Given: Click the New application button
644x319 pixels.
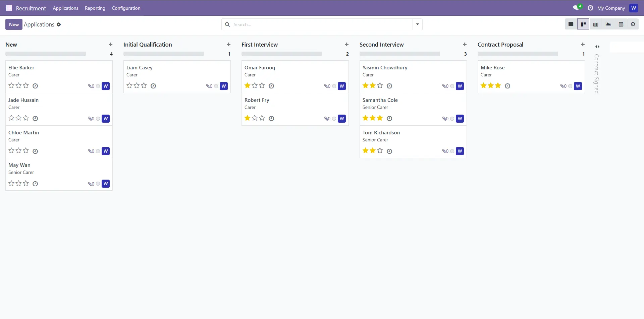Looking at the screenshot, I should click(14, 24).
